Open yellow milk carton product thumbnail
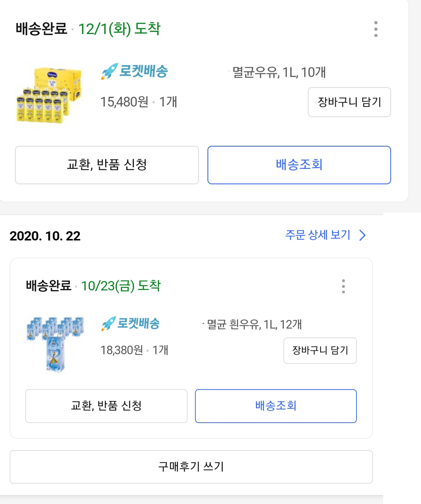 coord(49,95)
